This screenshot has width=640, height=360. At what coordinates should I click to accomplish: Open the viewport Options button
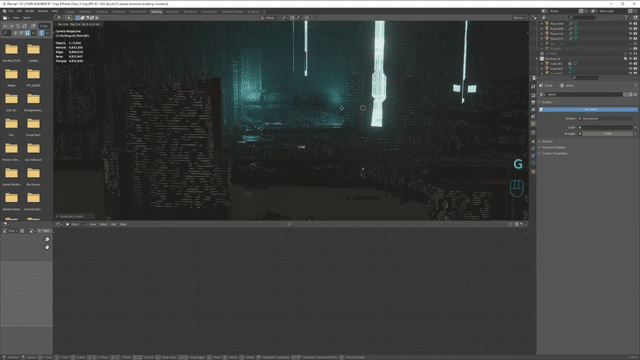tap(519, 18)
